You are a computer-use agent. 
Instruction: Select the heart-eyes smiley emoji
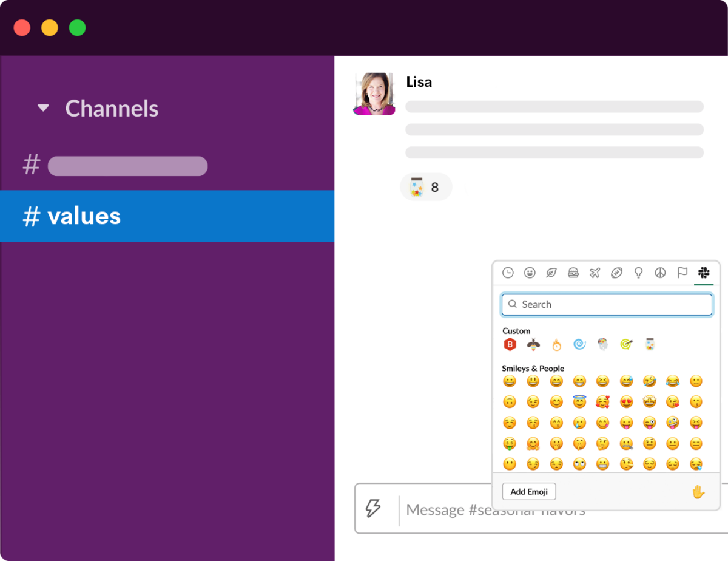[626, 402]
